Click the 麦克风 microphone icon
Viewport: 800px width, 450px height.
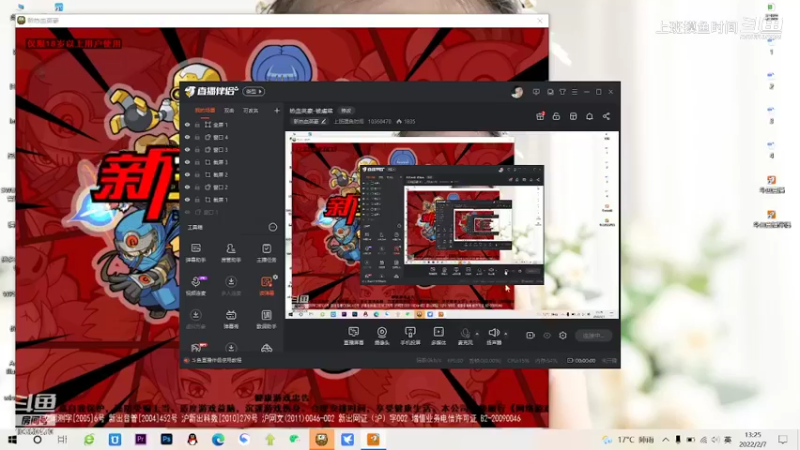tap(465, 336)
